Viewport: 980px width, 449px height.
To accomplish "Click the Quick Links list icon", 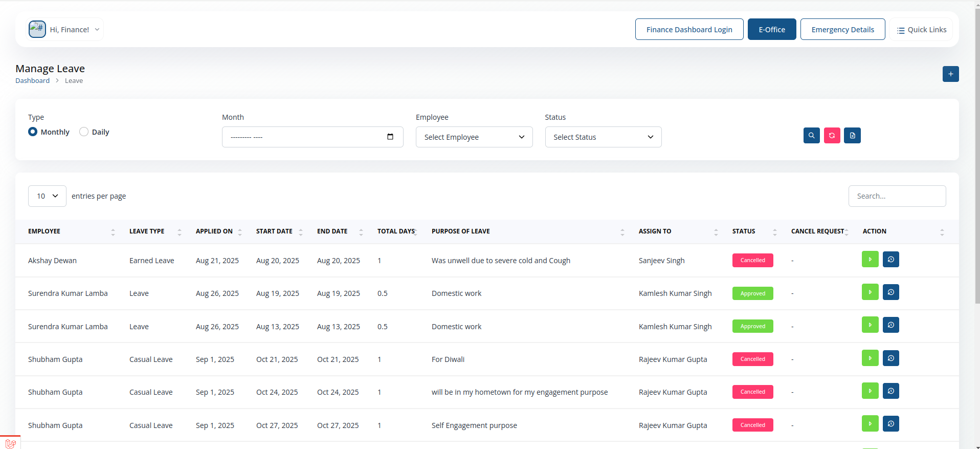I will [x=901, y=30].
